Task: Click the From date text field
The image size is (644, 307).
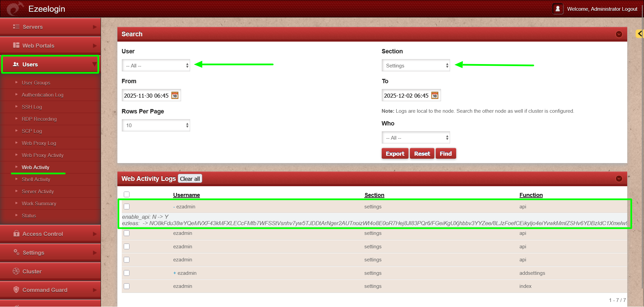Action: pos(146,96)
